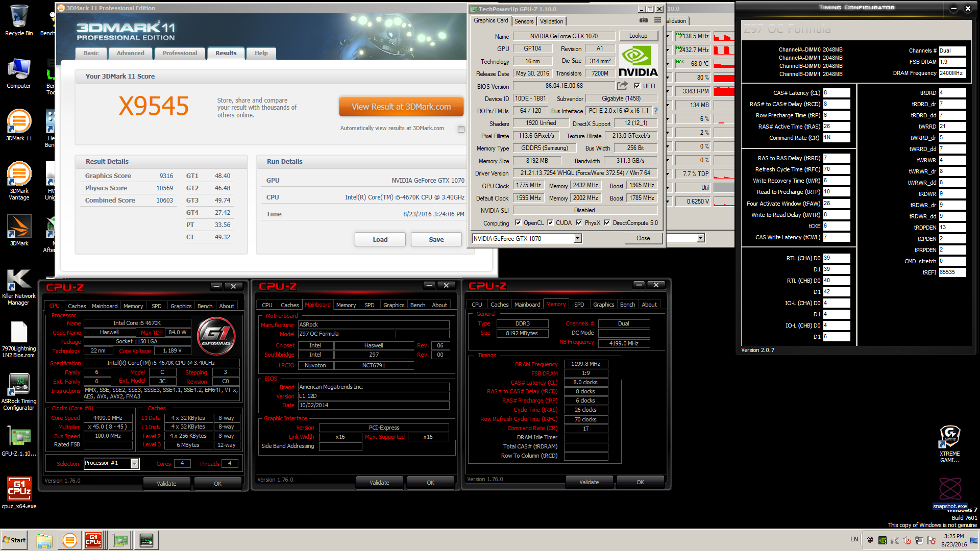This screenshot has width=980, height=551.
Task: Select the snapshot.exe desktop icon
Action: click(x=950, y=493)
